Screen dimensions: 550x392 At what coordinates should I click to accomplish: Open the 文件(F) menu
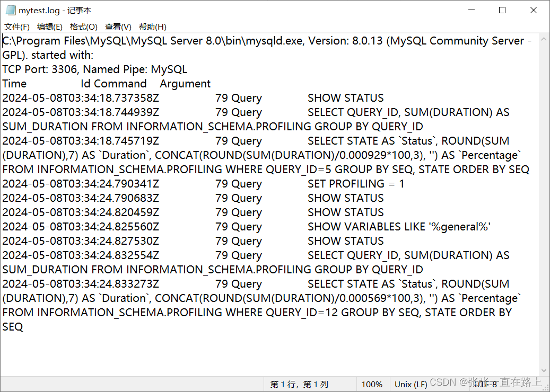(x=16, y=27)
